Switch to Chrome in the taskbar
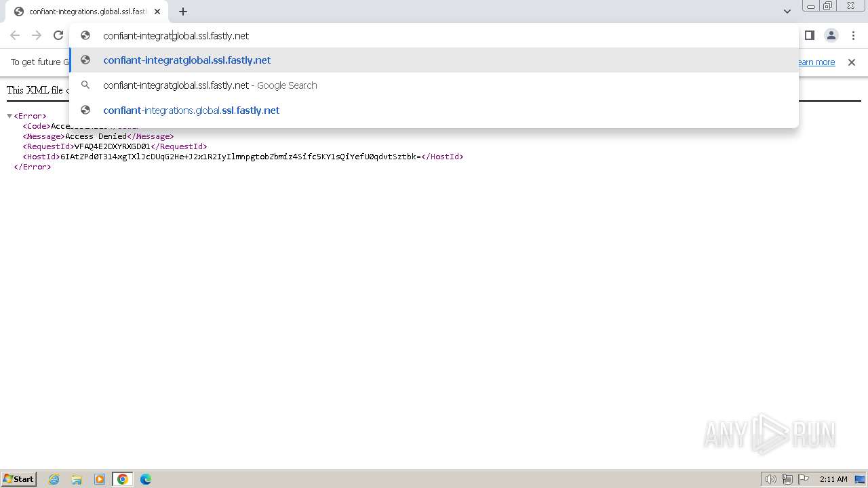The image size is (868, 488). pos(123,479)
